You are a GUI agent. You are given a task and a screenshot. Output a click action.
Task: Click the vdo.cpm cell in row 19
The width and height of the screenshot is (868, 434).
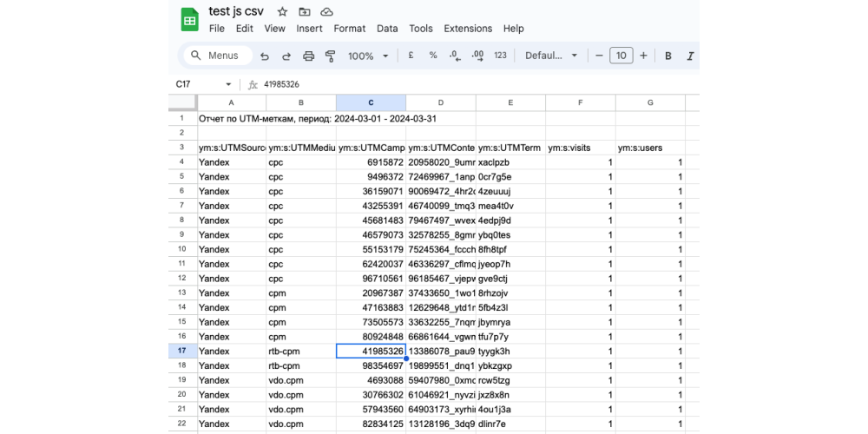301,380
